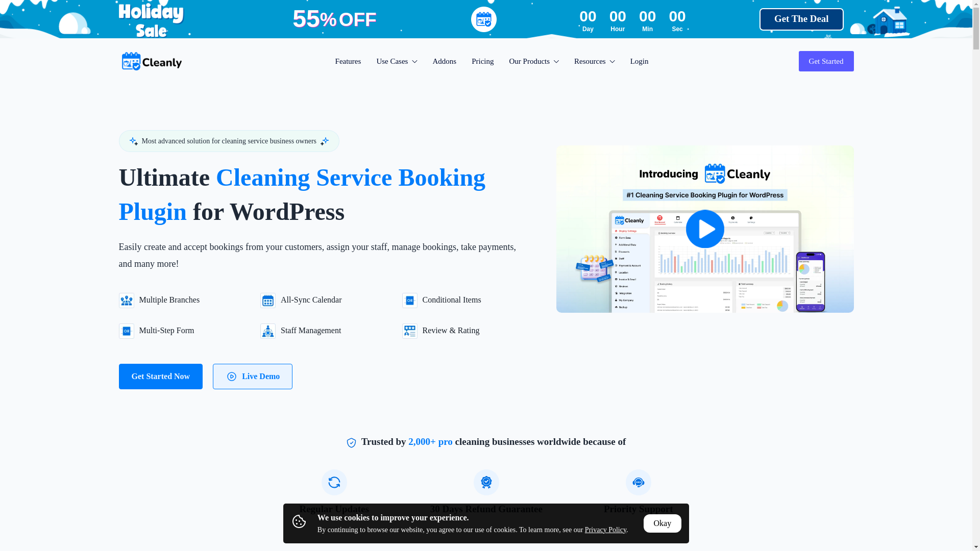
Task: Open the Addons menu item
Action: pos(445,61)
